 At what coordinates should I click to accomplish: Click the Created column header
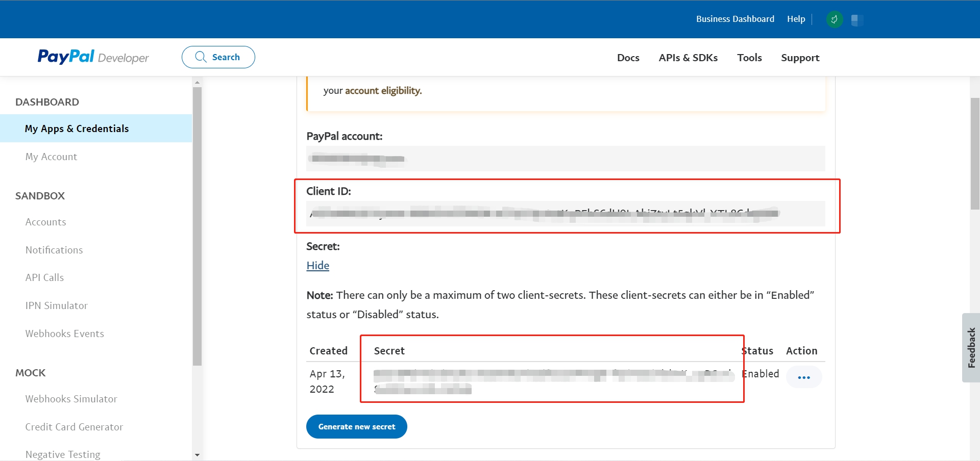(x=328, y=351)
